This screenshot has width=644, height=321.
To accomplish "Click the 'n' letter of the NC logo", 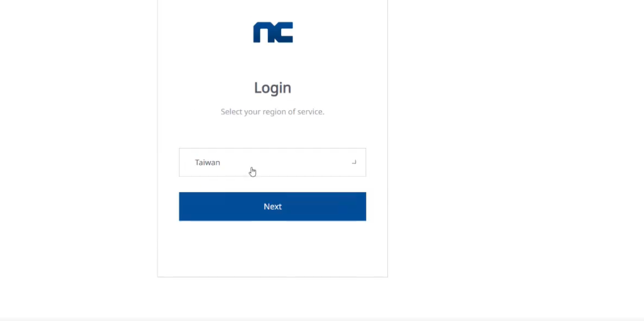I will (262, 33).
